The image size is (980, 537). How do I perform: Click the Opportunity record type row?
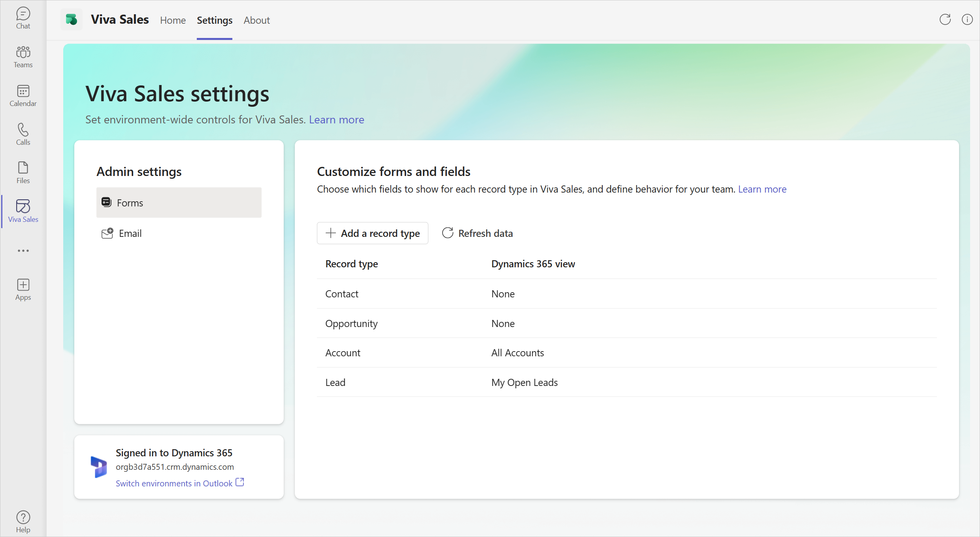point(352,323)
